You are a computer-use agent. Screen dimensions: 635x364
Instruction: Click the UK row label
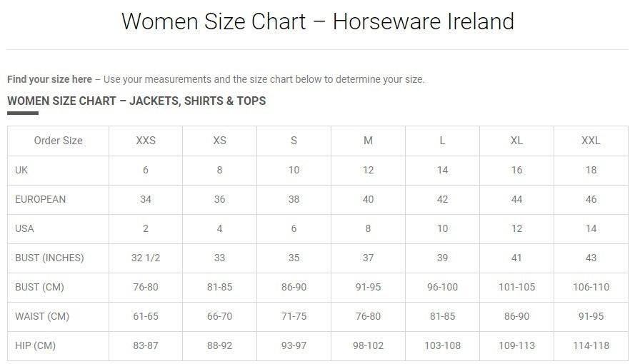pos(21,170)
